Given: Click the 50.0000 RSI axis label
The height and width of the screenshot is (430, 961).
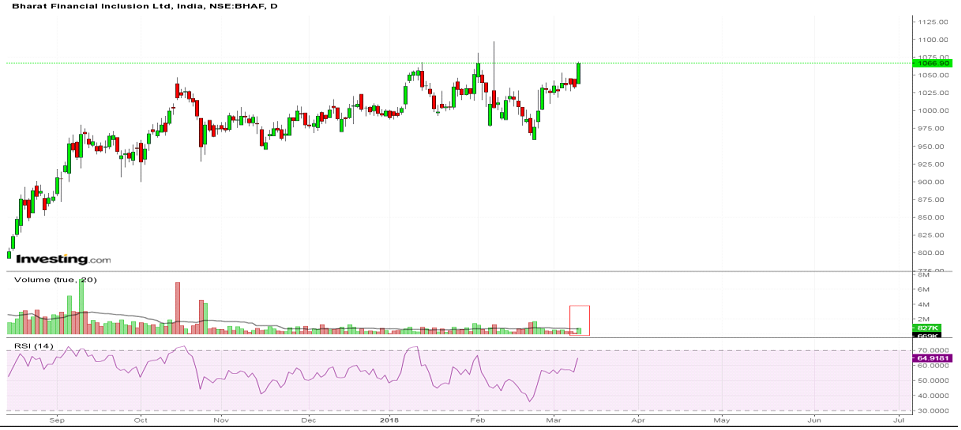Looking at the screenshot, I should [933, 380].
